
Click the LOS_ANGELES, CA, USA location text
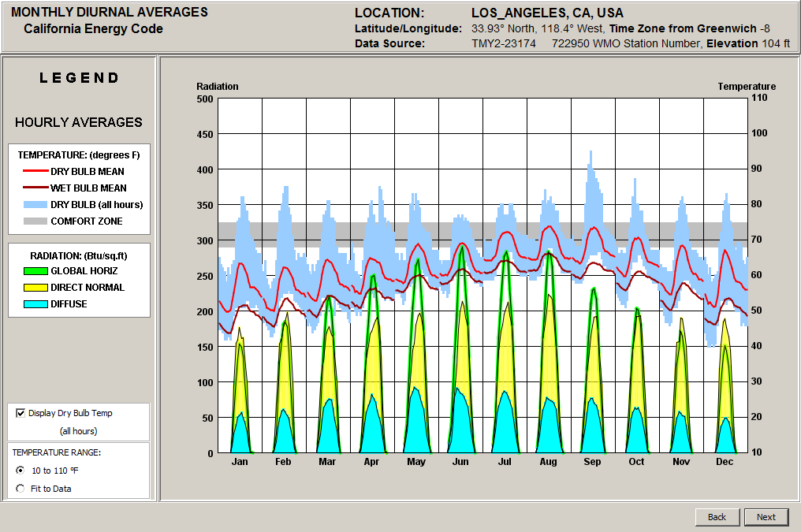(x=547, y=13)
